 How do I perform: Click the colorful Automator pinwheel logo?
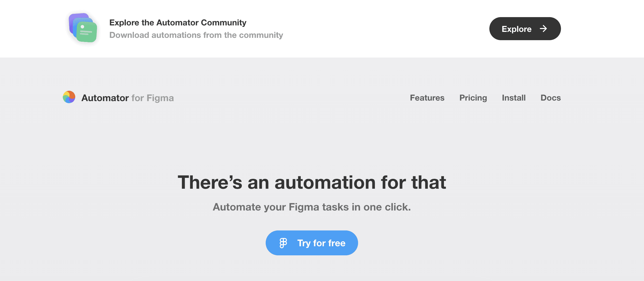(69, 97)
